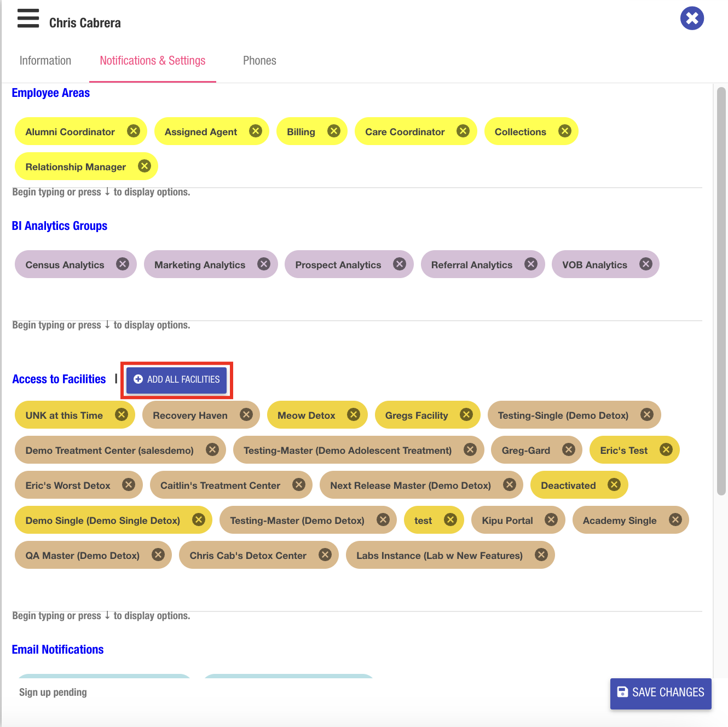Click the vertical scrollbar thumb
728x727 pixels.
click(x=721, y=290)
